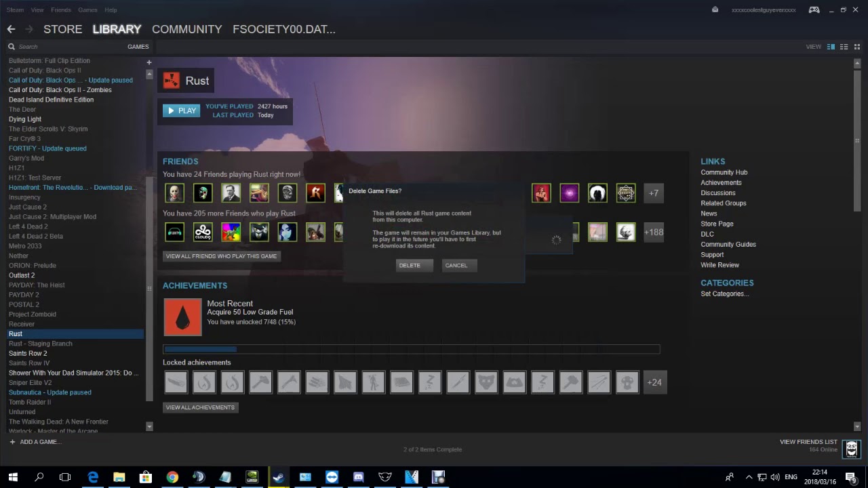Launch Big Picture mode controller icon
868x488 pixels.
(x=814, y=9)
